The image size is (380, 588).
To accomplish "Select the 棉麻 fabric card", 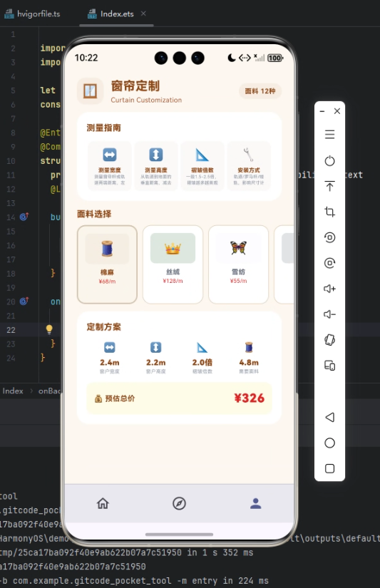I will click(x=107, y=264).
